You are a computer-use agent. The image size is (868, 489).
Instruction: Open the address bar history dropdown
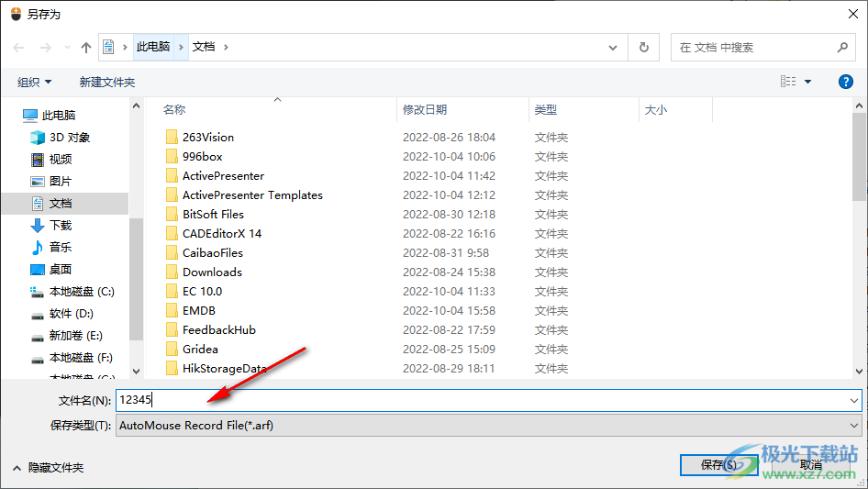point(613,48)
